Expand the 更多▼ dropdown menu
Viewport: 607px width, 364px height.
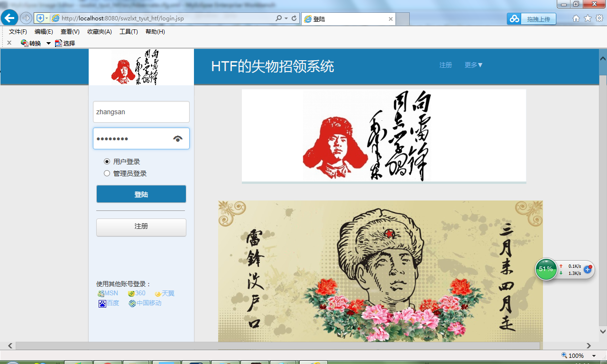(474, 65)
